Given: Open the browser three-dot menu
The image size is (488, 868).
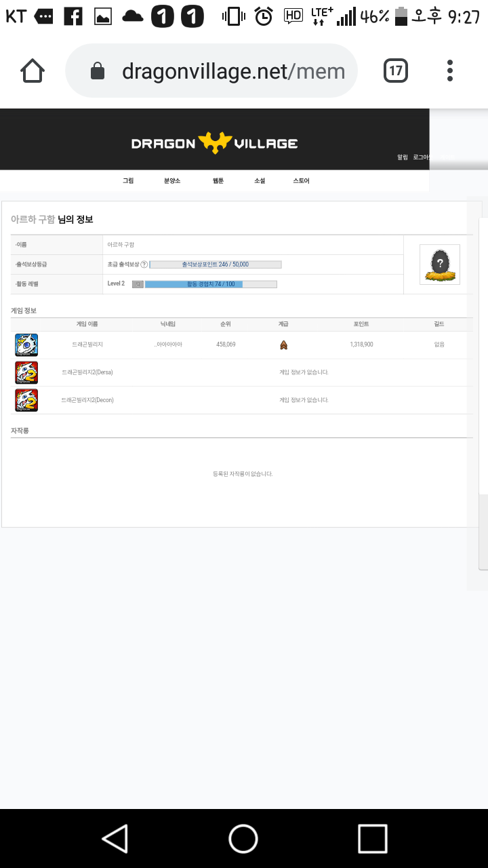Looking at the screenshot, I should tap(450, 71).
